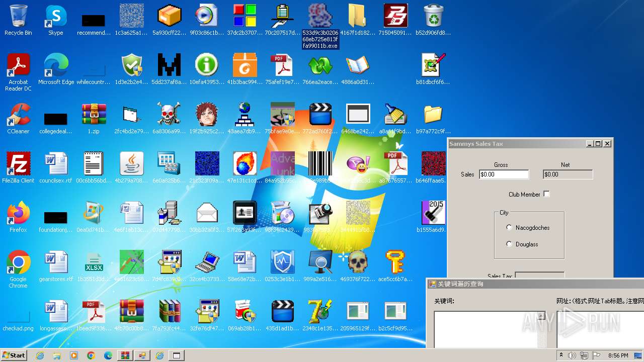Screen dimensions: 644x362
Task: Click the 关键词 keyword text area
Action: tap(486, 329)
